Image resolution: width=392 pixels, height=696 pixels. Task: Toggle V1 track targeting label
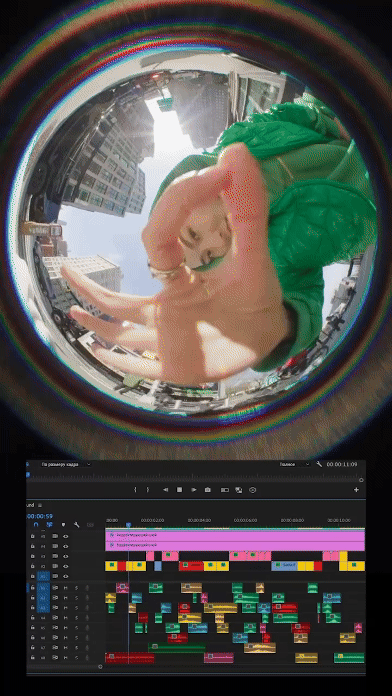click(44, 576)
